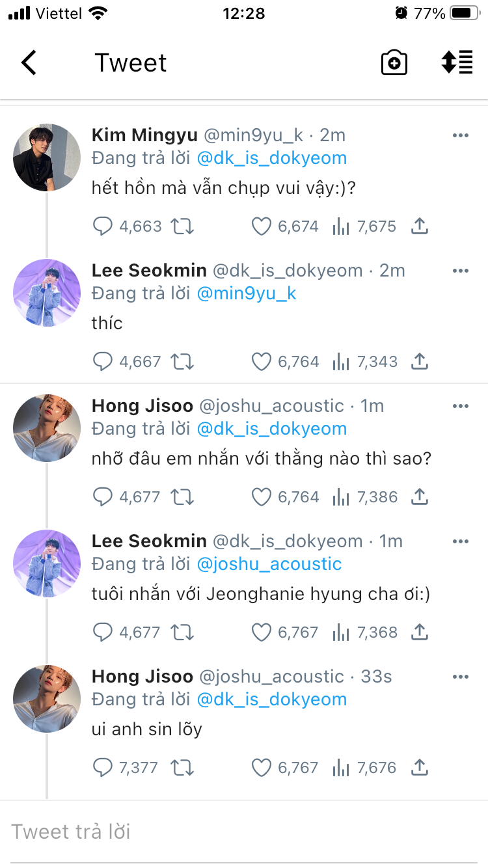View analytics of Hong Jisoo's 7,386-view tweet
This screenshot has width=488, height=868.
(x=341, y=497)
